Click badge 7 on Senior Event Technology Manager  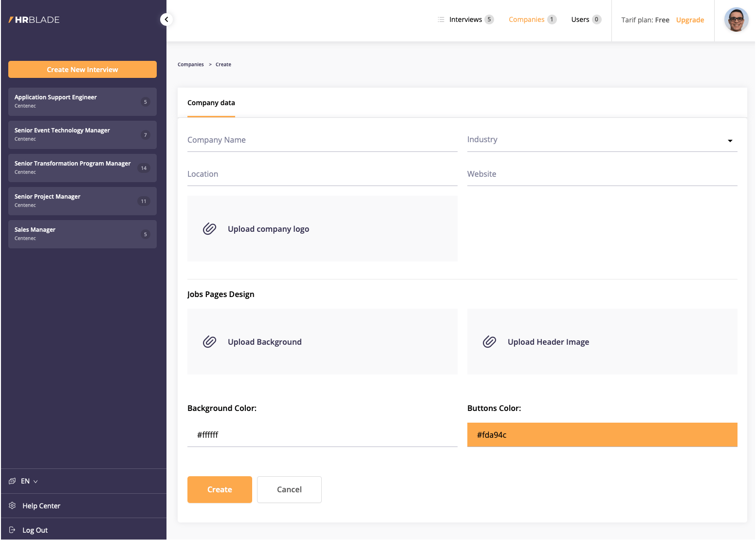click(145, 135)
